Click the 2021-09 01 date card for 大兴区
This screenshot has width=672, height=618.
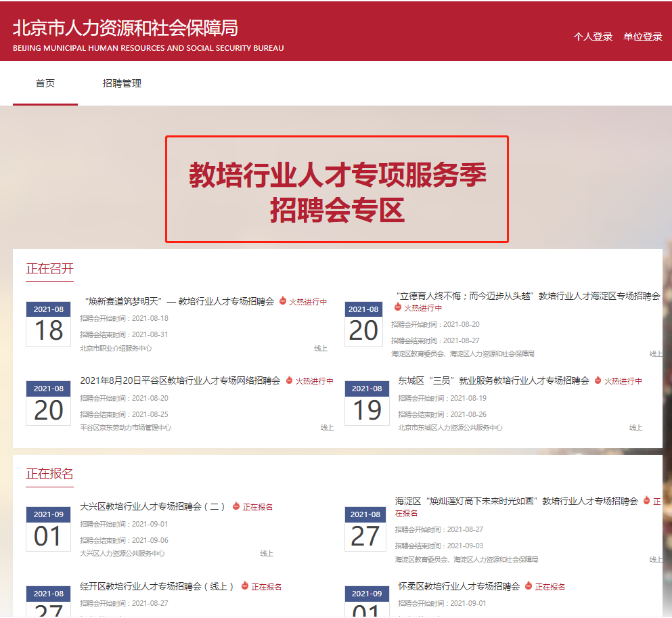(49, 529)
